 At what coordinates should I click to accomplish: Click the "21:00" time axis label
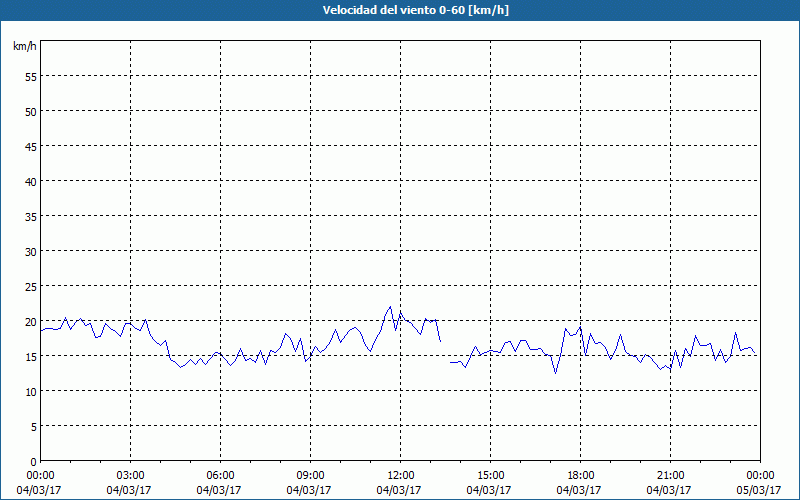(x=670, y=476)
